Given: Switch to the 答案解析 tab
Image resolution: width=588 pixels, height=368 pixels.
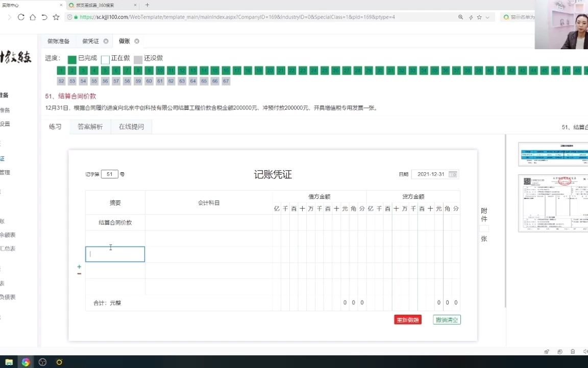Looking at the screenshot, I should [90, 126].
